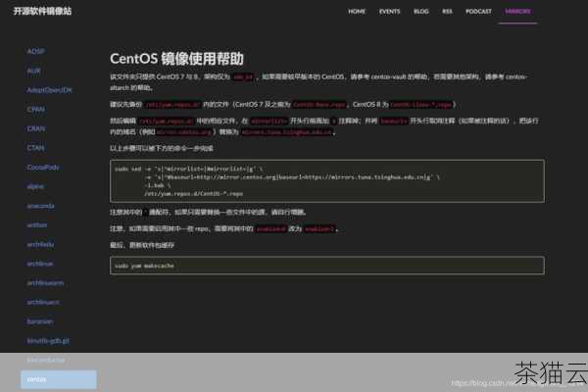Viewport: 588px width, 392px height.
Task: Open anaconda help in sidebar
Action: tap(40, 206)
